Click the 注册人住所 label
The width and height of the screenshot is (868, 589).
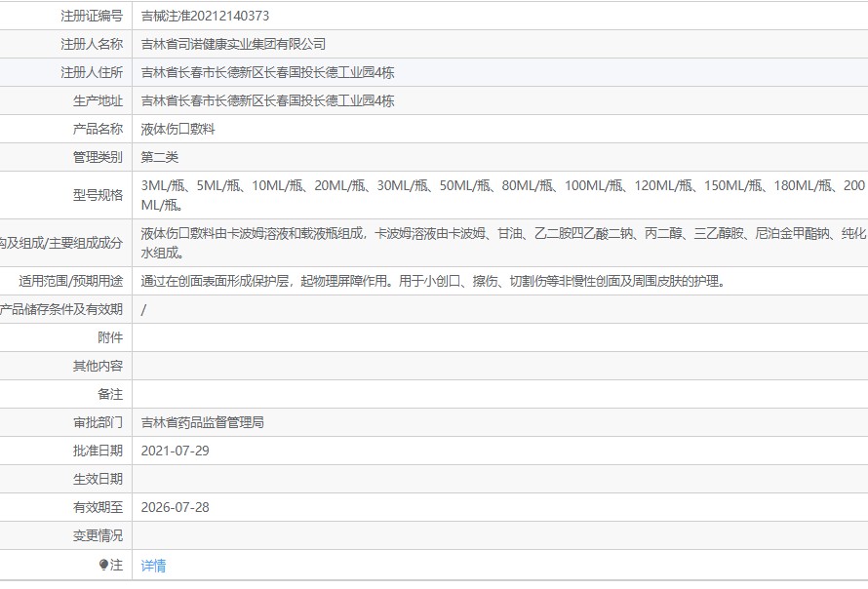[92, 72]
